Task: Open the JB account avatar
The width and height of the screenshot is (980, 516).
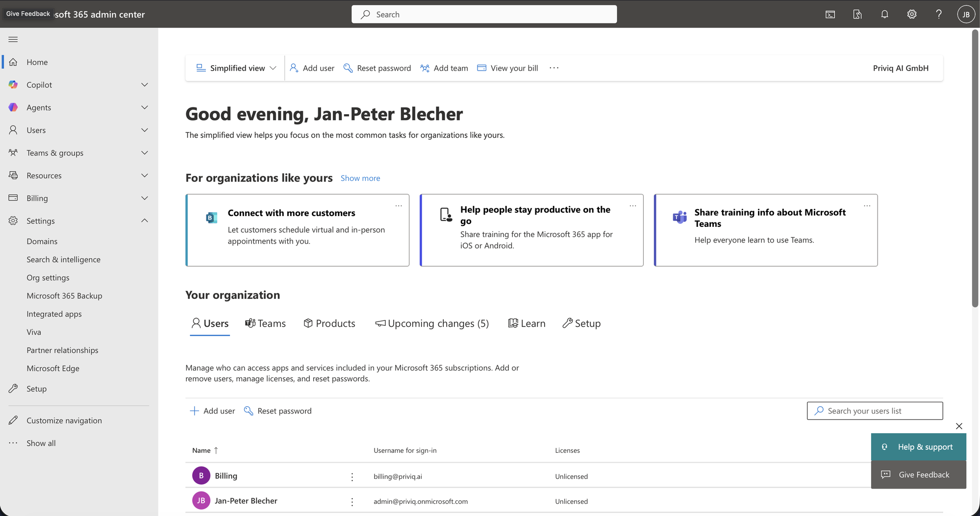Action: pos(965,14)
